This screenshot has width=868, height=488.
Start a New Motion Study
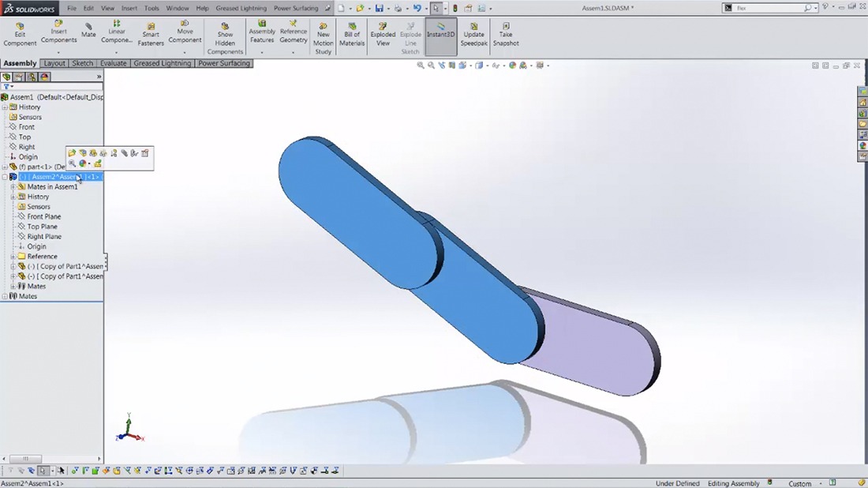tap(324, 38)
